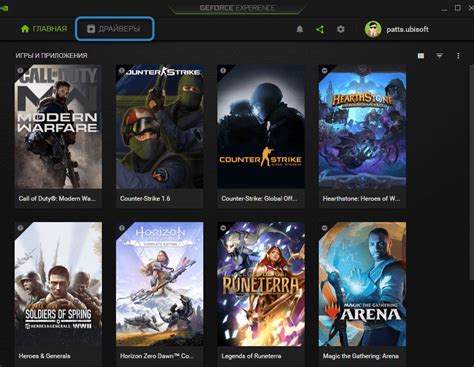Click info badge on Heroes & Generals cover

click(x=20, y=228)
